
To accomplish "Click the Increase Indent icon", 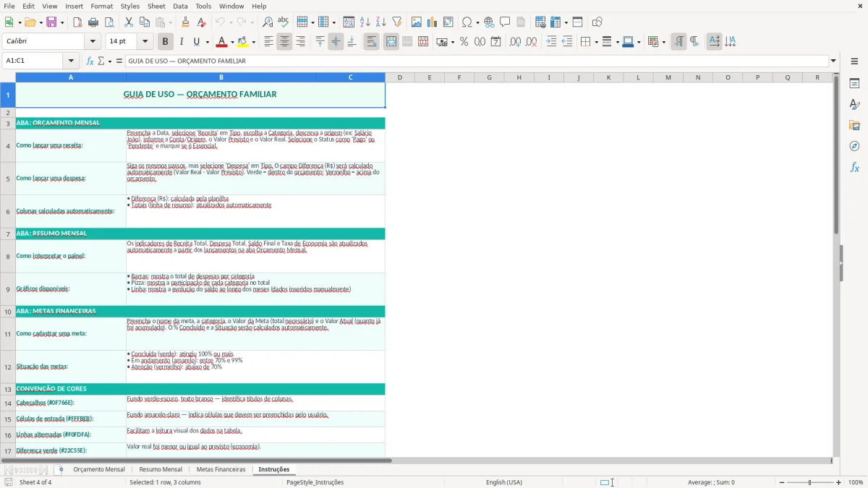I will pyautogui.click(x=551, y=42).
